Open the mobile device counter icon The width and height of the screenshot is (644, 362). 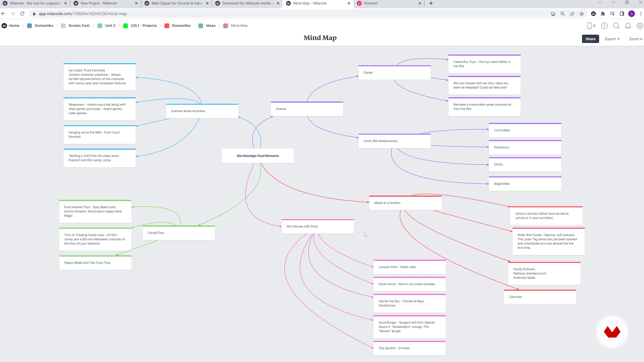[x=591, y=26]
